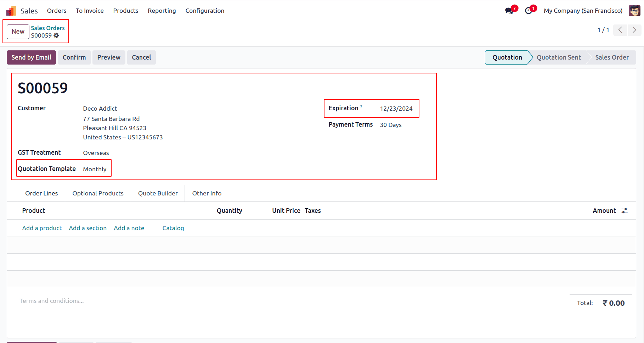This screenshot has height=343, width=644.
Task: Click the Product column header
Action: pos(34,211)
